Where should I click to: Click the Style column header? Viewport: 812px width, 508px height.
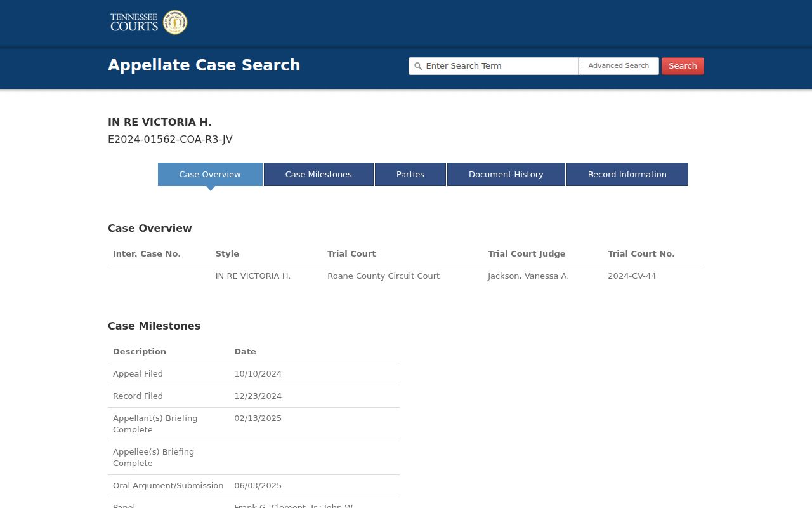pos(227,254)
